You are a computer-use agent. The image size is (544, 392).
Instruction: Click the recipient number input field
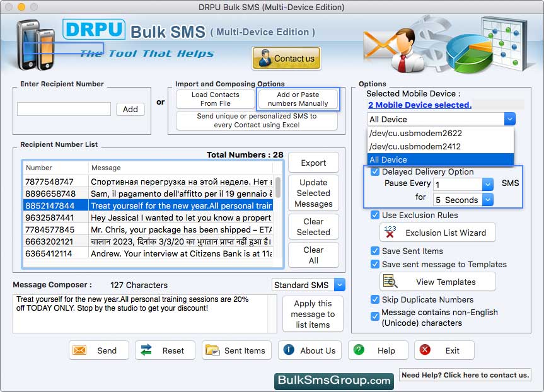[x=64, y=109]
